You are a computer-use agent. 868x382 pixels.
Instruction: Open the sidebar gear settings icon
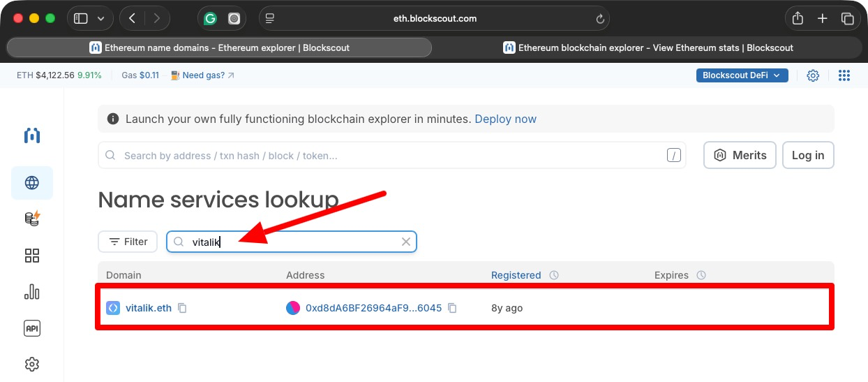click(x=32, y=365)
